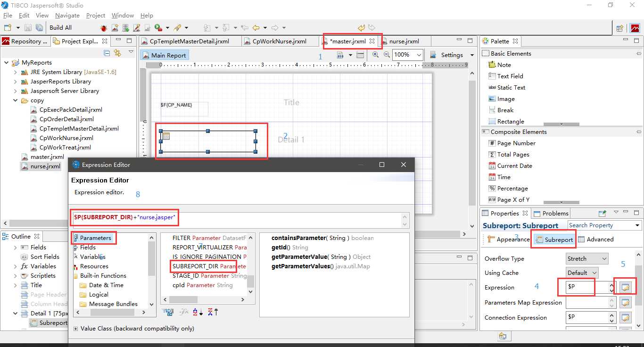Select the Text Field palette element
The width and height of the screenshot is (644, 347).
point(506,76)
